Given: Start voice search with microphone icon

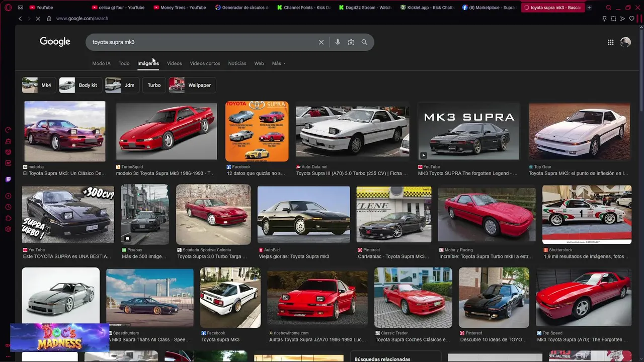Looking at the screenshot, I should [x=338, y=42].
